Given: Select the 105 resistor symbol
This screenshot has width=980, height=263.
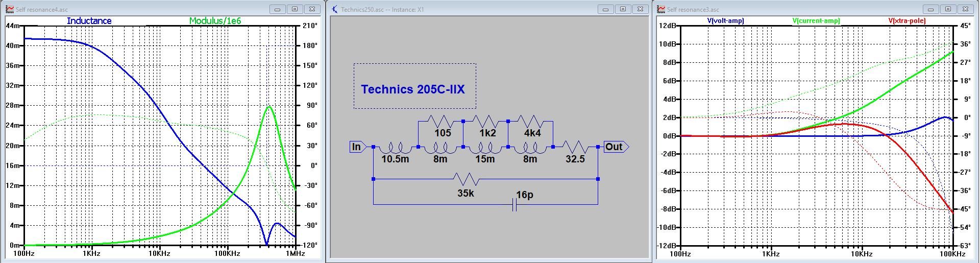Looking at the screenshot, I should pos(440,122).
